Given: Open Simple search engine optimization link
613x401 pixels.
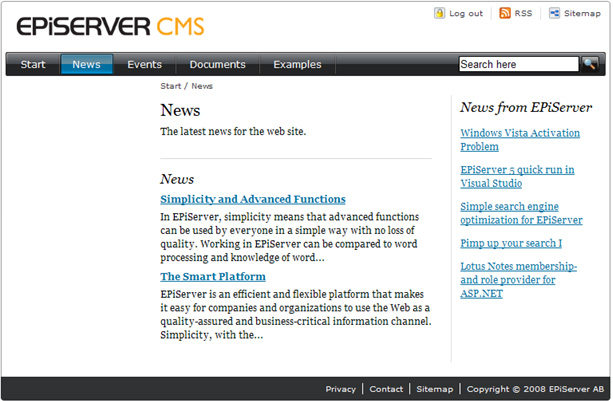Looking at the screenshot, I should point(521,213).
